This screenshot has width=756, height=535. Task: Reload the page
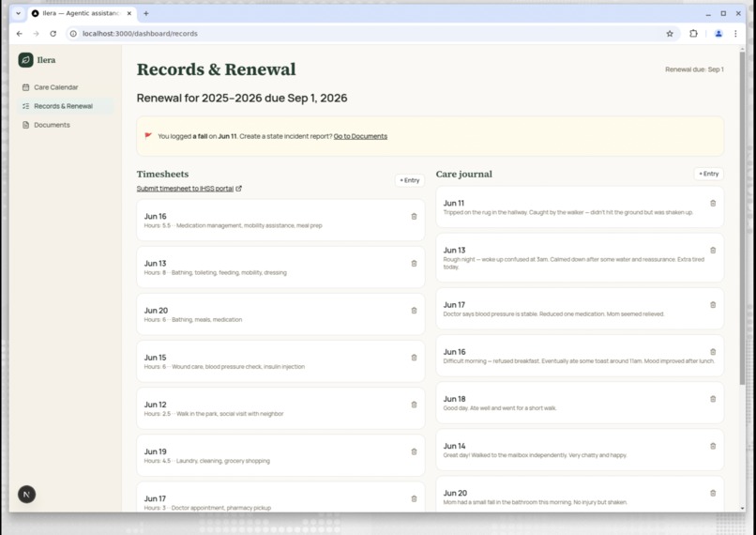[53, 34]
